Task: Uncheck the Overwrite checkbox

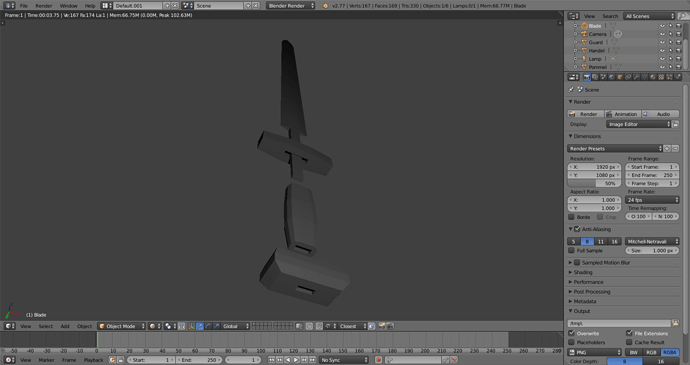Action: 571,333
